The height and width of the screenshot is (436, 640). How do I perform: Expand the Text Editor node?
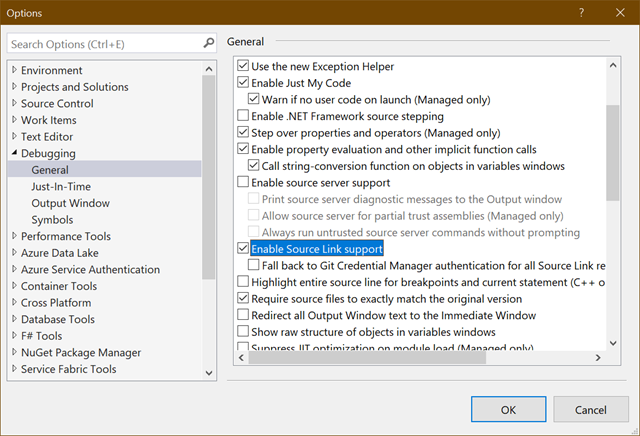tap(14, 136)
